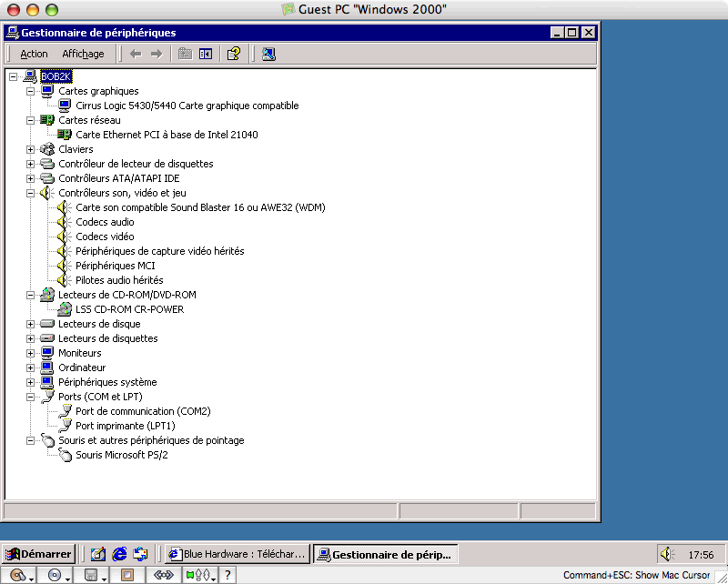Open the Virtual PC CD drive menu icon
728x584 pixels.
[56, 575]
